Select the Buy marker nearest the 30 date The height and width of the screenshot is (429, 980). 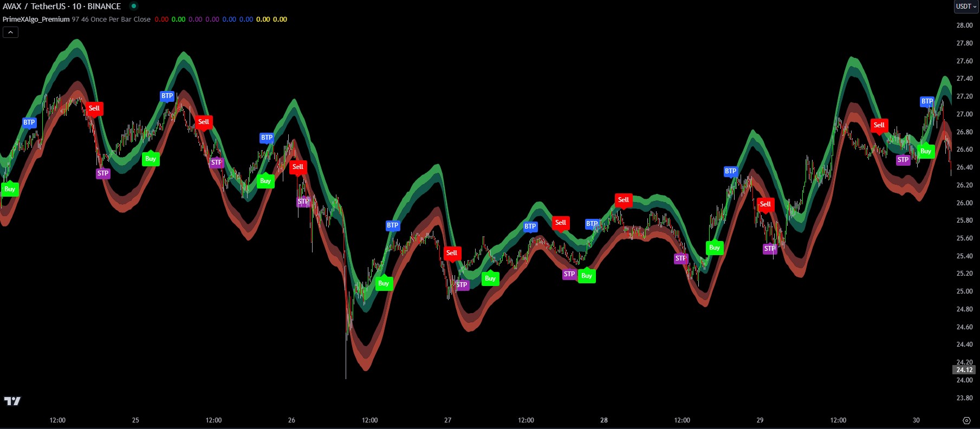pos(926,151)
